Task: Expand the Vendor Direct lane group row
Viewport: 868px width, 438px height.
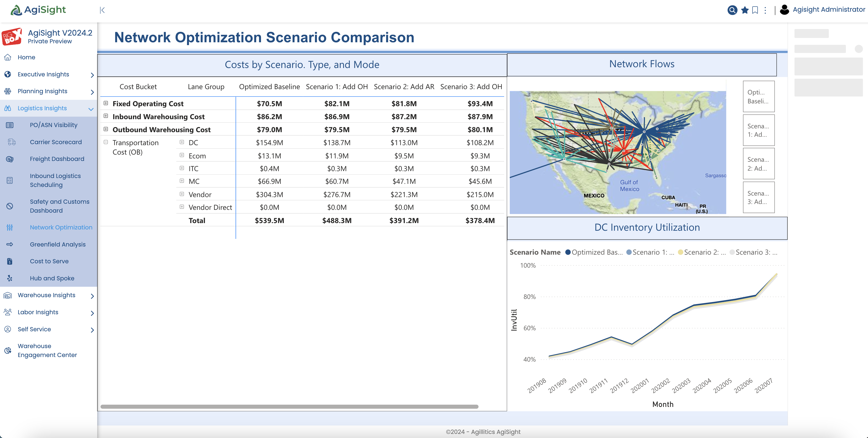Action: pos(182,207)
